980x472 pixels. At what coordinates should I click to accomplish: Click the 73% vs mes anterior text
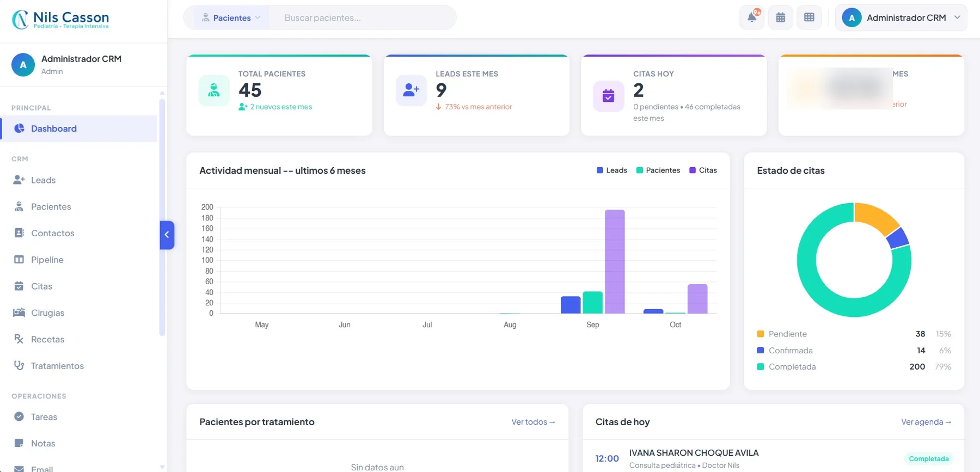pos(478,107)
